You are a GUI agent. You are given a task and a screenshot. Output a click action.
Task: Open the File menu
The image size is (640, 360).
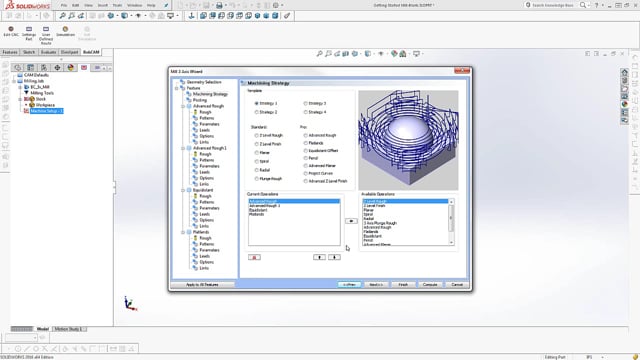tap(64, 5)
